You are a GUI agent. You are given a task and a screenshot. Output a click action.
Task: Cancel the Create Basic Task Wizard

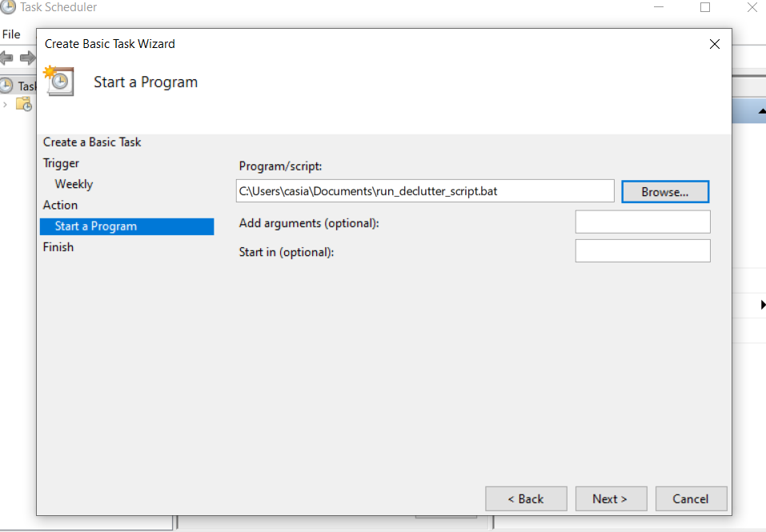(692, 499)
